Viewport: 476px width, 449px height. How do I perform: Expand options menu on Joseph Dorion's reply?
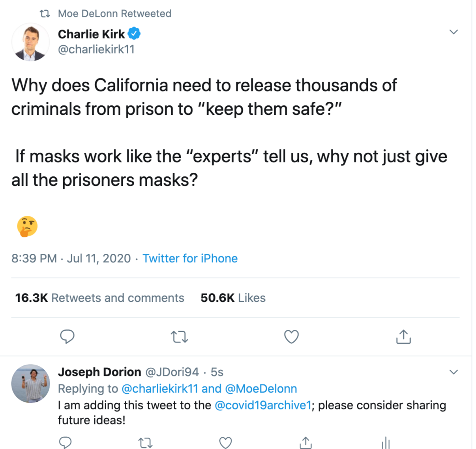click(x=454, y=372)
